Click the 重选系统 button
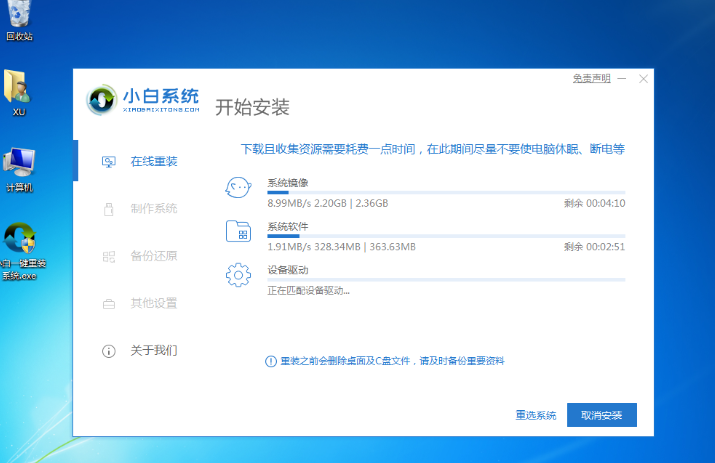Image resolution: width=715 pixels, height=463 pixels. click(x=535, y=415)
